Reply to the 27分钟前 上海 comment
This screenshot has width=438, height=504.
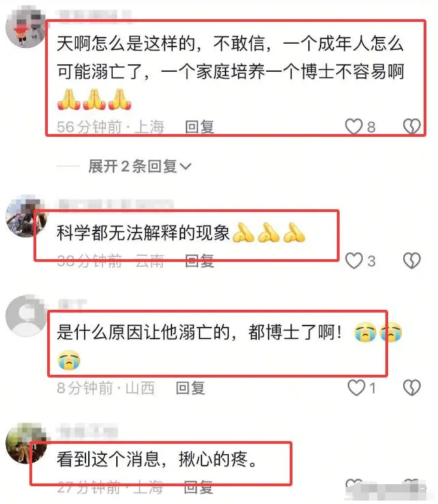[x=198, y=487]
